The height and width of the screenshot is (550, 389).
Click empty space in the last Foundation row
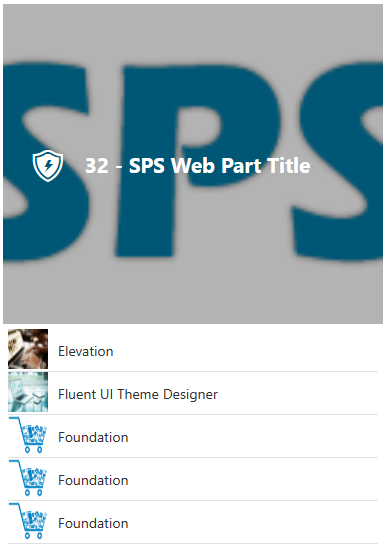click(x=253, y=523)
